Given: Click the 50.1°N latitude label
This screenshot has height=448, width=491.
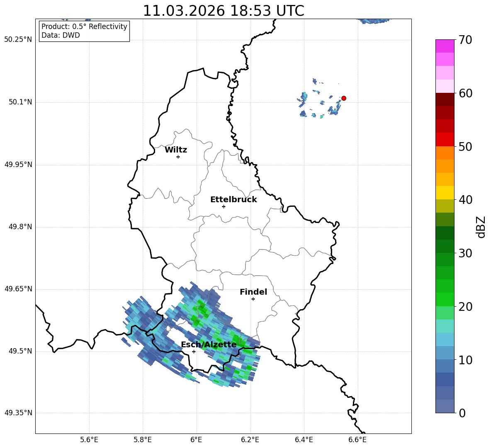Looking at the screenshot, I should (x=20, y=102).
